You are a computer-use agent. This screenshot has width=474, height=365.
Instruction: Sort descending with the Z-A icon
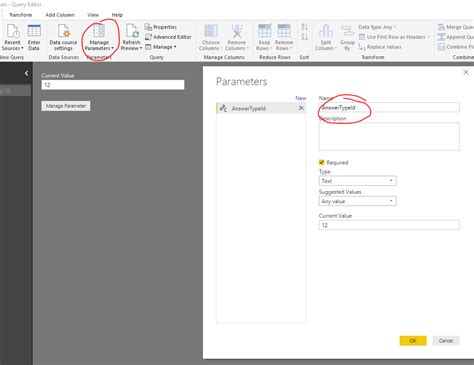304,36
